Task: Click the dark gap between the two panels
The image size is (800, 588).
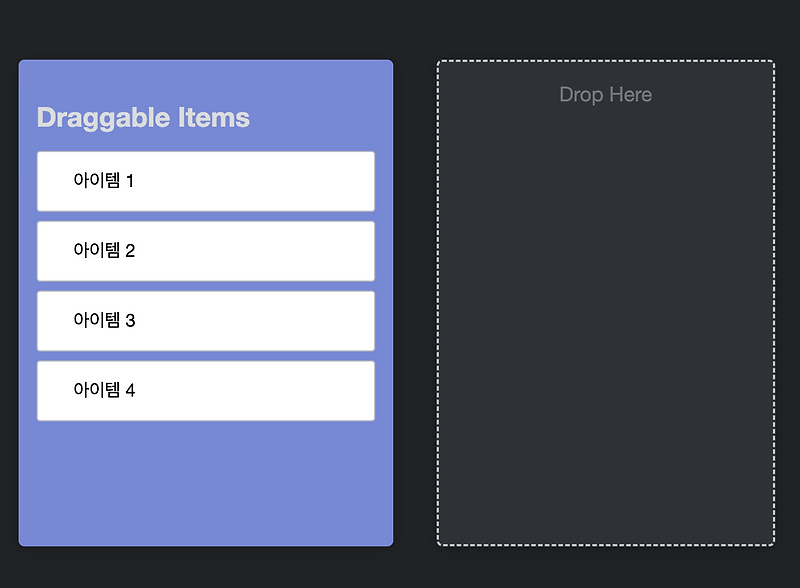Action: point(415,300)
